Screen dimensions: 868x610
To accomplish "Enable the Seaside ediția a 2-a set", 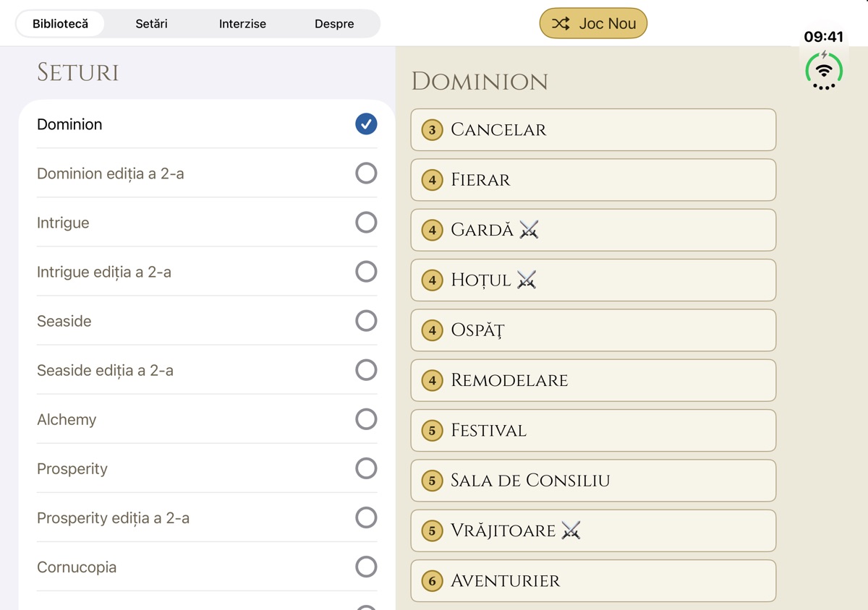I will [x=366, y=370].
